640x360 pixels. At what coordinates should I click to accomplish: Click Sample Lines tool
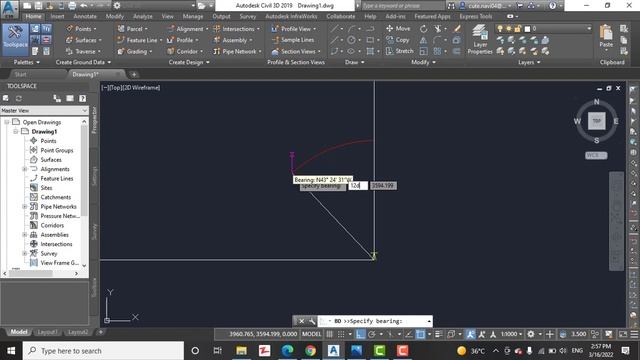coord(293,40)
